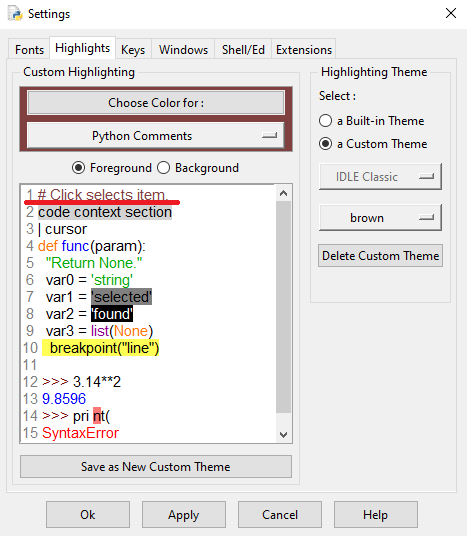The height and width of the screenshot is (536, 473).
Task: Open the IDLE Classic theme dropdown
Action: (x=380, y=176)
